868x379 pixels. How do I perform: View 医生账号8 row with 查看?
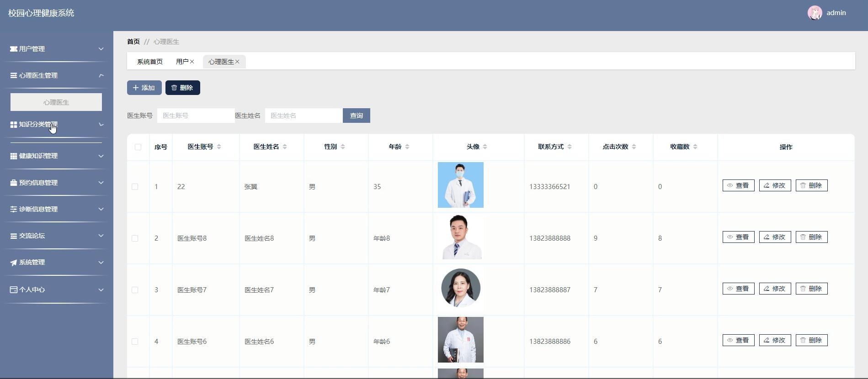(x=739, y=237)
